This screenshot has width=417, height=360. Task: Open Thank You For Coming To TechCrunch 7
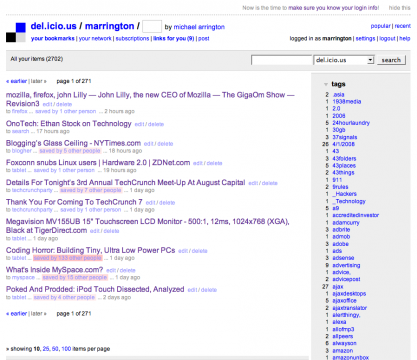coord(74,202)
